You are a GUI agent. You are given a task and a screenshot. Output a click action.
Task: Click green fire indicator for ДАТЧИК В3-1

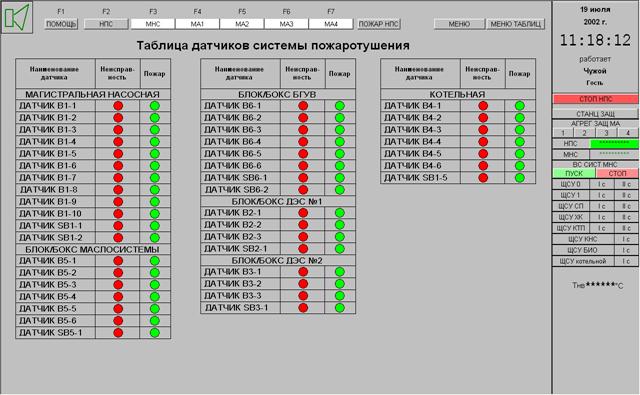click(340, 272)
